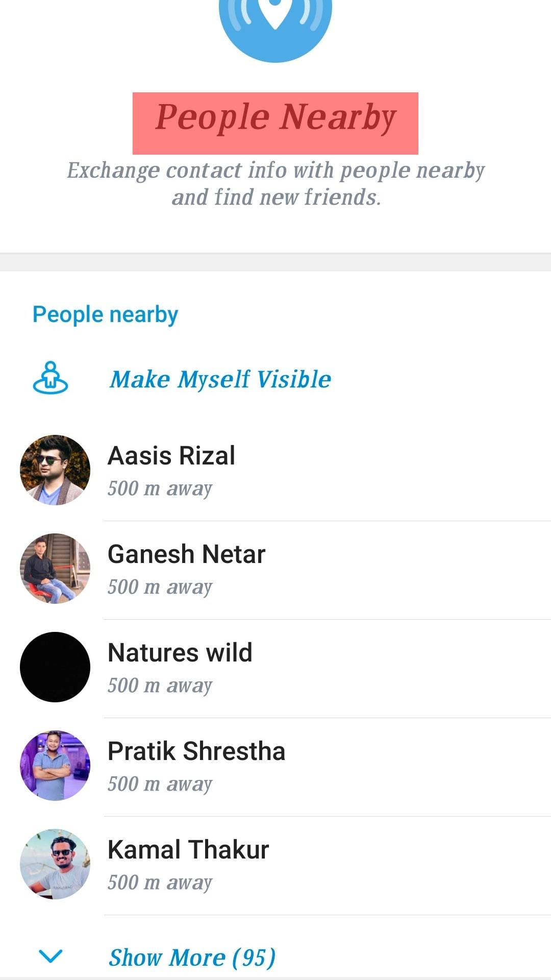The height and width of the screenshot is (980, 551).
Task: Tap the blue People nearby section header
Action: (x=106, y=314)
